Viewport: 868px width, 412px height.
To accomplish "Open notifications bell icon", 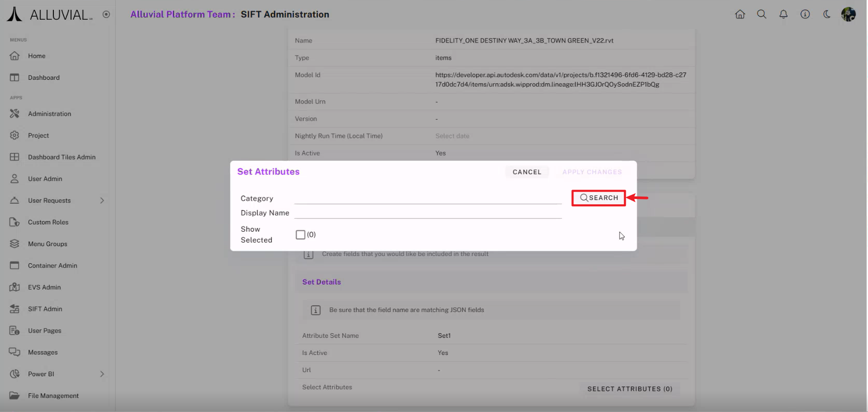I will click(x=783, y=15).
